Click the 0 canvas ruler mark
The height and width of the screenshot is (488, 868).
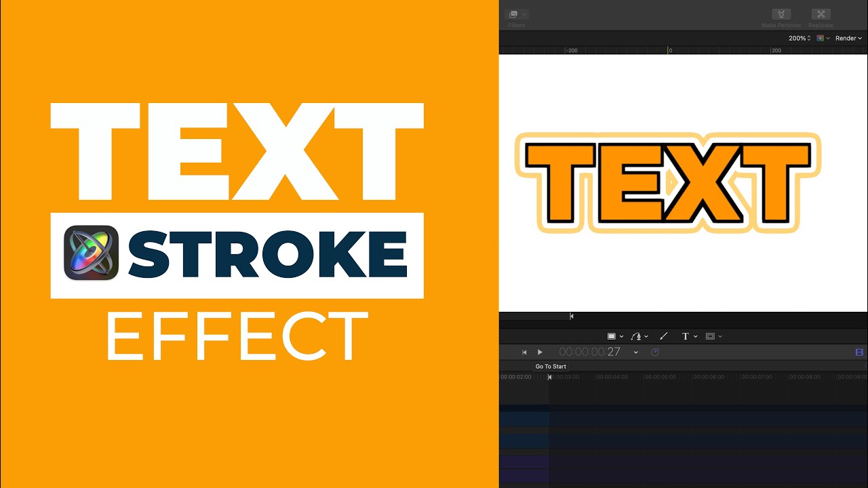coord(670,50)
